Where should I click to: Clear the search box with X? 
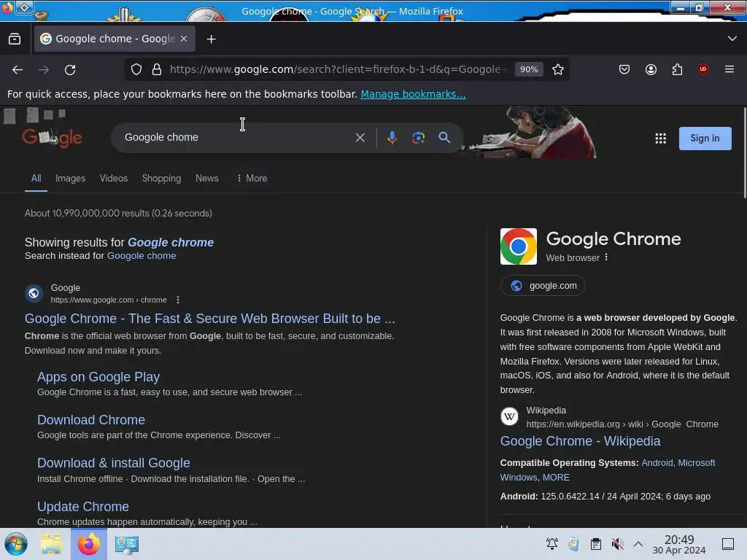360,138
